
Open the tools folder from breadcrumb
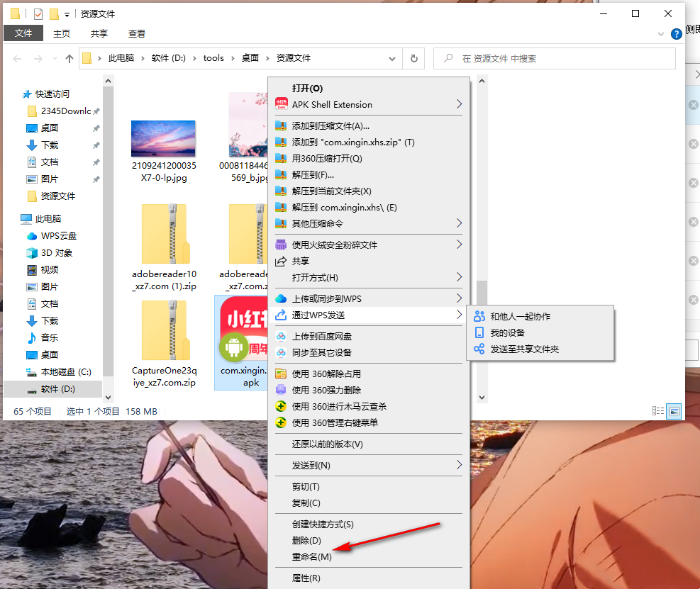click(213, 58)
